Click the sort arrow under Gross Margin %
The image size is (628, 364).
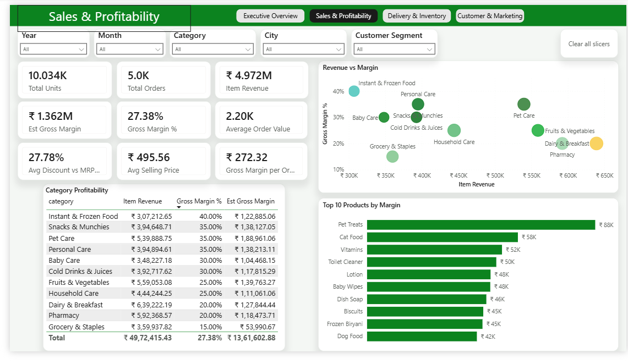pos(179,207)
